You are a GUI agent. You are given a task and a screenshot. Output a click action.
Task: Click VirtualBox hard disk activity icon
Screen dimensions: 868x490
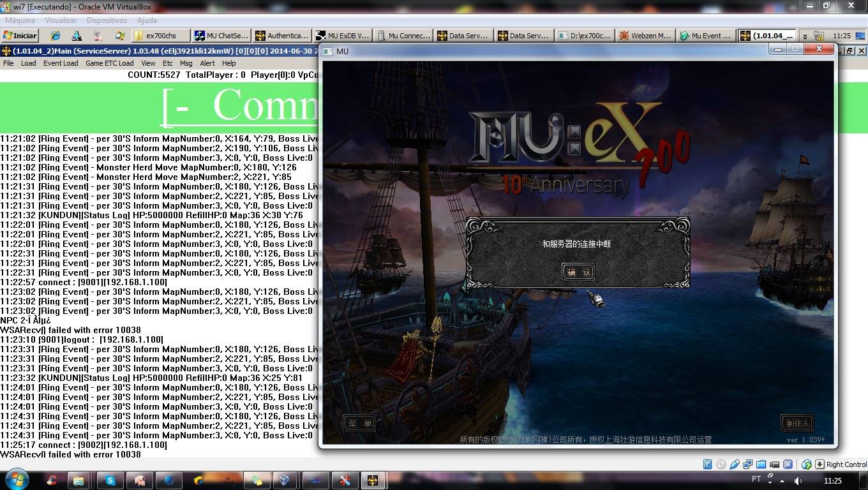pyautogui.click(x=707, y=464)
